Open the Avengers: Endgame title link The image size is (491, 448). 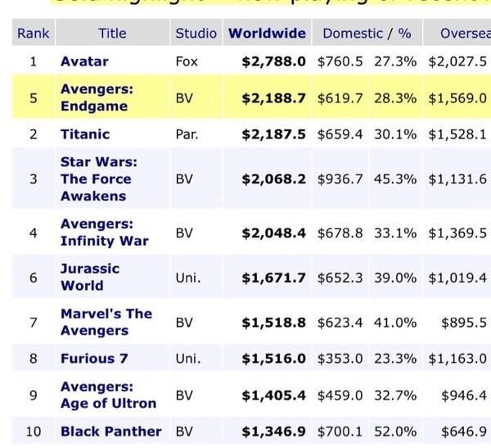pyautogui.click(x=97, y=97)
